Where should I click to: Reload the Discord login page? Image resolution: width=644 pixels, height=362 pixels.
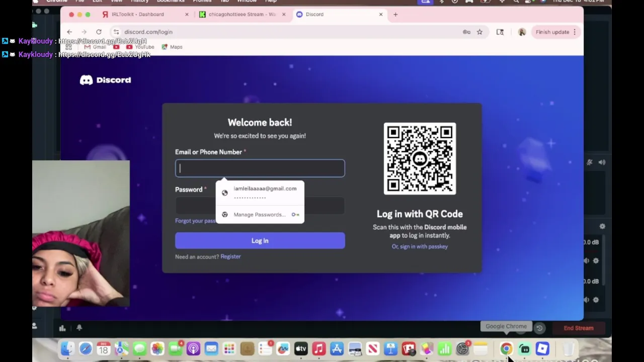[99, 32]
